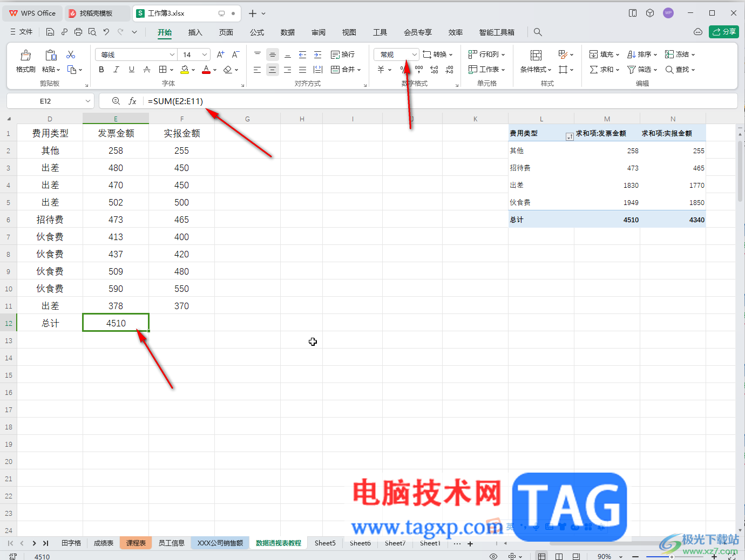
Task: Click the Print icon in quick toolbar
Action: point(78,32)
